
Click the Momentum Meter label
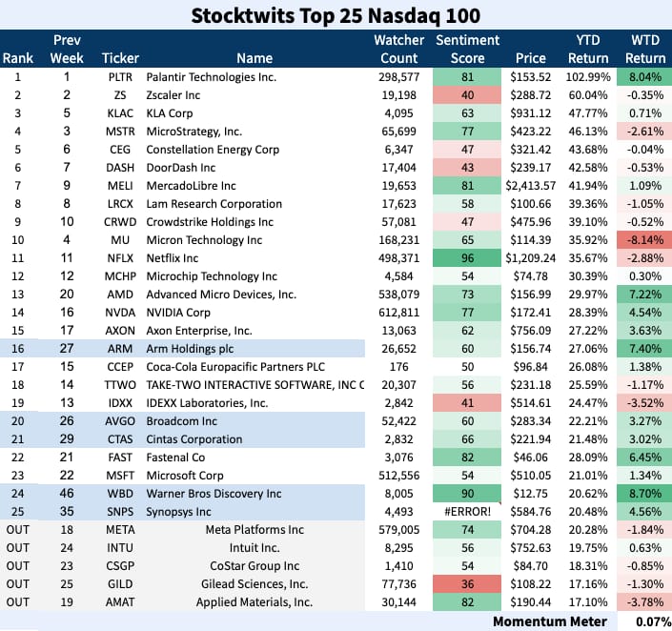tap(550, 621)
